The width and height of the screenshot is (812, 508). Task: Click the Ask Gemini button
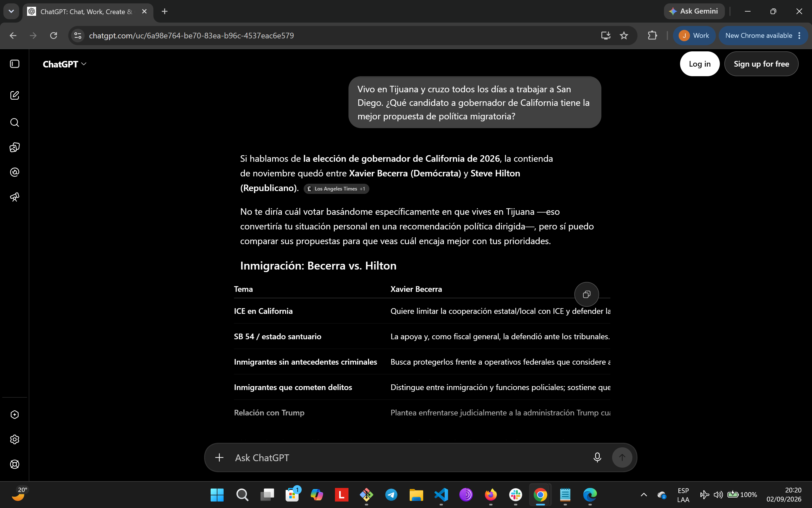694,11
